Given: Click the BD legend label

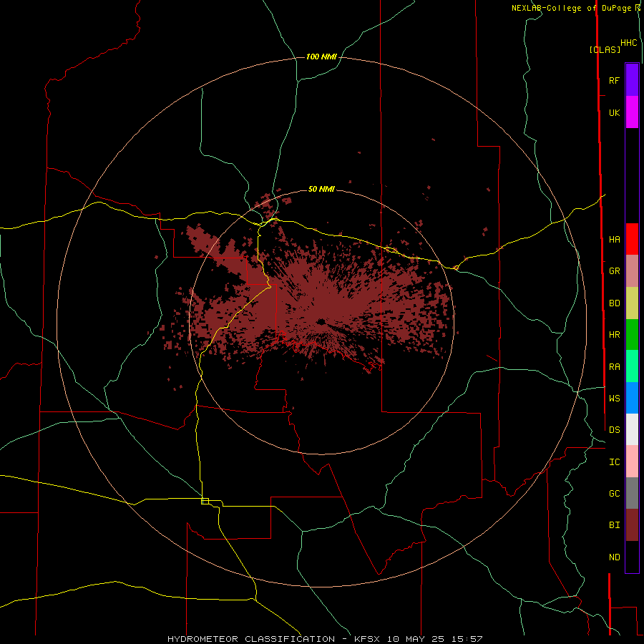Looking at the screenshot, I should click(x=614, y=303).
